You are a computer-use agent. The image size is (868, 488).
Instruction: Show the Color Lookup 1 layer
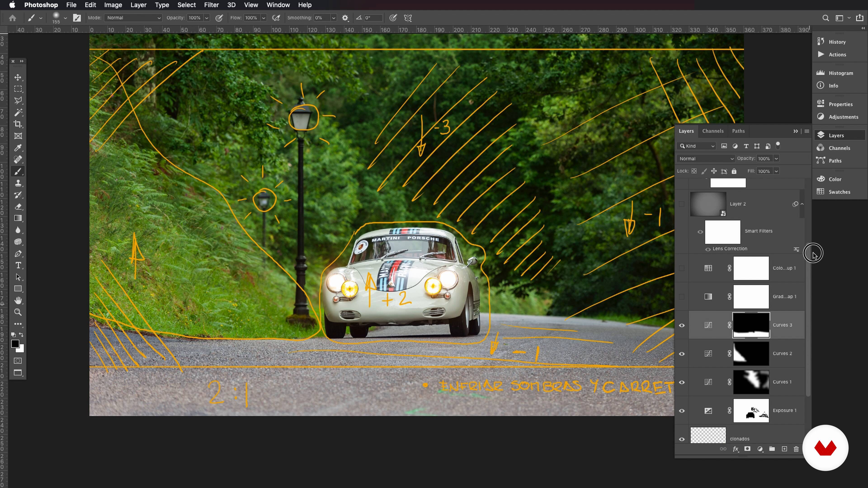(x=682, y=268)
